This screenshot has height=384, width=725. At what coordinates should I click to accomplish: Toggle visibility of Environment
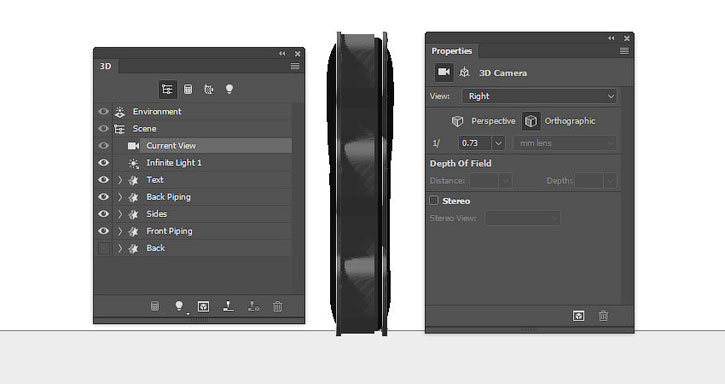pos(104,111)
